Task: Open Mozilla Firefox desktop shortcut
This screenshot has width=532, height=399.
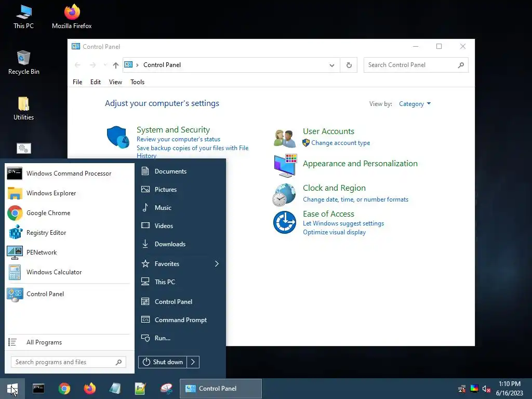Action: [72, 16]
